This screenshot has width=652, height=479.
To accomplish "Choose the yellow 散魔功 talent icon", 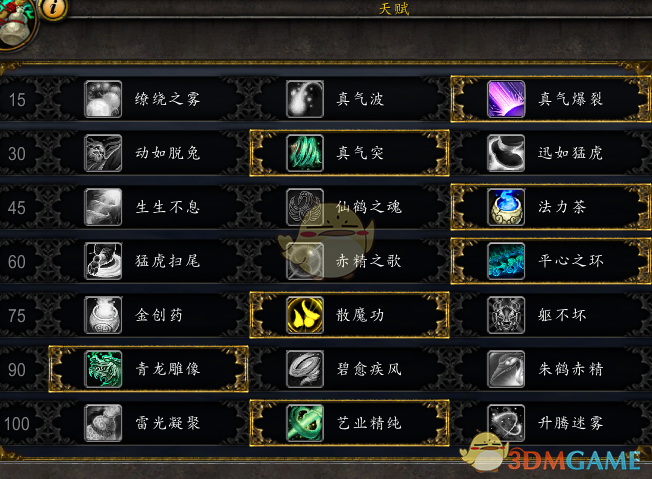I will [305, 315].
